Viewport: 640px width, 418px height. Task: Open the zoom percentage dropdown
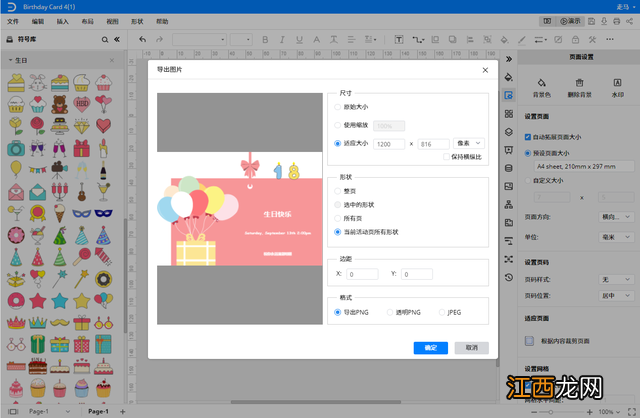609,412
